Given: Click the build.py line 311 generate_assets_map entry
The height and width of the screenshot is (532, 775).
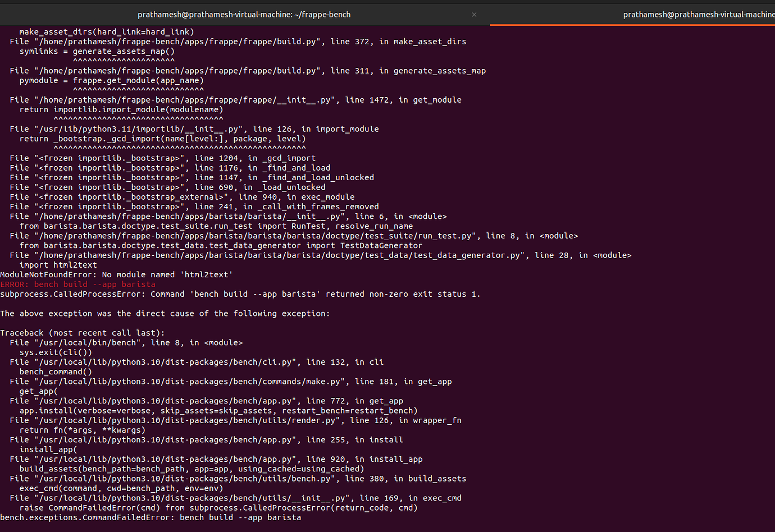Looking at the screenshot, I should [x=248, y=71].
